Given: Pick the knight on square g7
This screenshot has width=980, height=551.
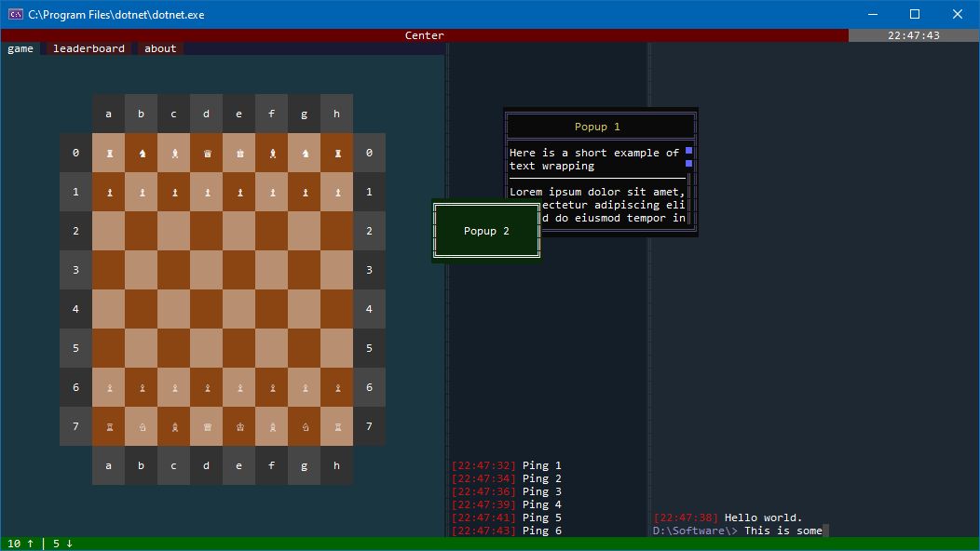Looking at the screenshot, I should click(305, 427).
